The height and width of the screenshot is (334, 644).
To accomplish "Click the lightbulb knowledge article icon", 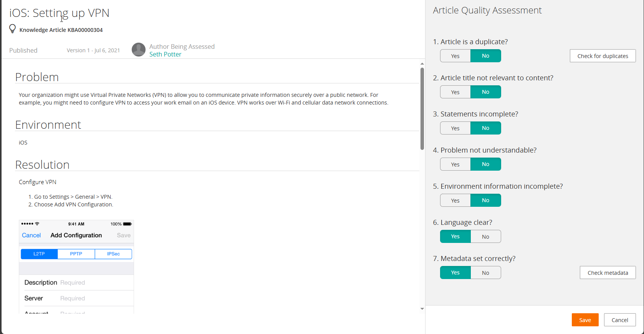I will point(12,29).
